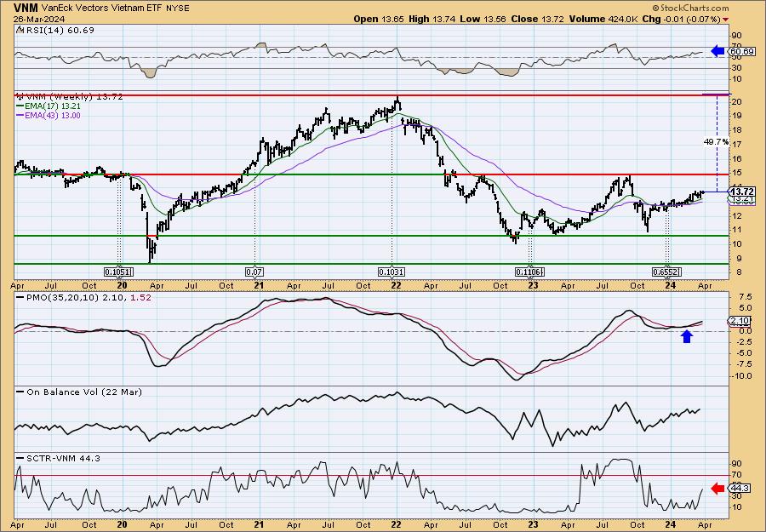The width and height of the screenshot is (766, 532).
Task: Click the Low 13.56 value
Action: [x=481, y=19]
